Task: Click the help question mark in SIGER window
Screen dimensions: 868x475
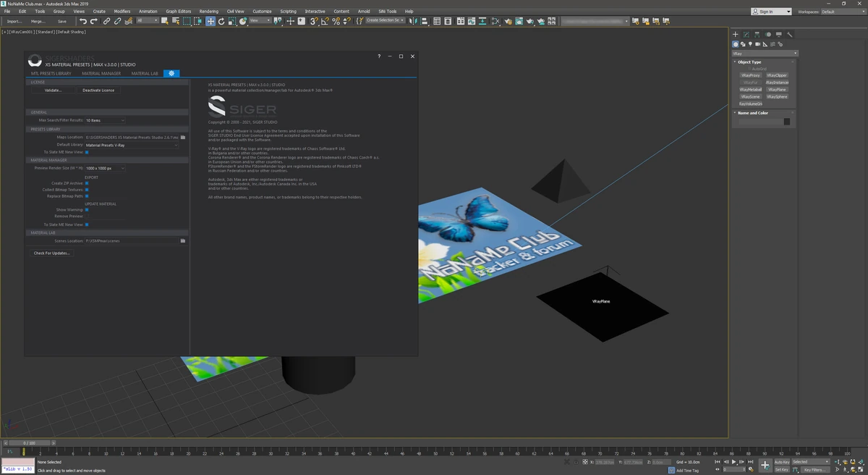Action: (x=379, y=56)
